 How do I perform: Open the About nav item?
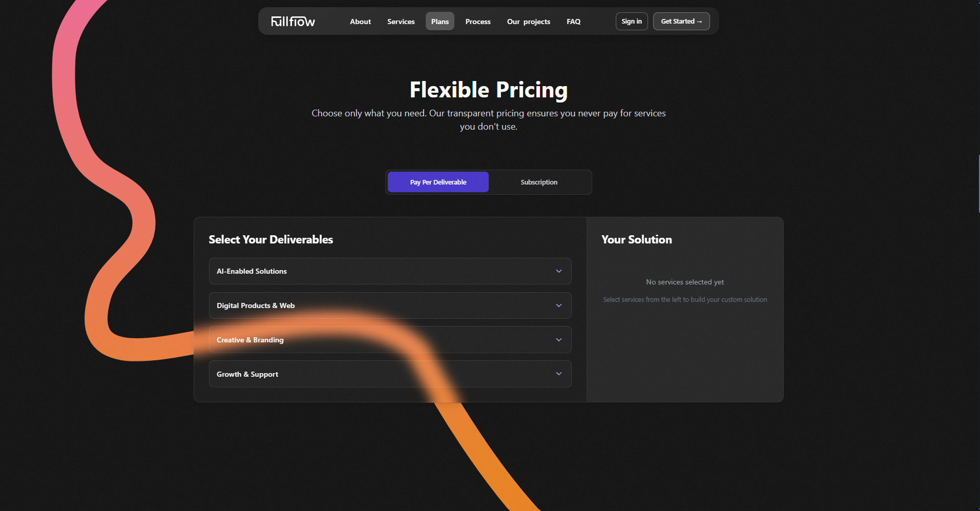click(x=360, y=22)
